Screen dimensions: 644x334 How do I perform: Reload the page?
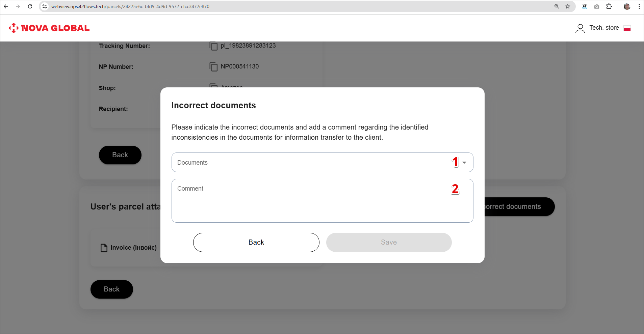[x=30, y=6]
